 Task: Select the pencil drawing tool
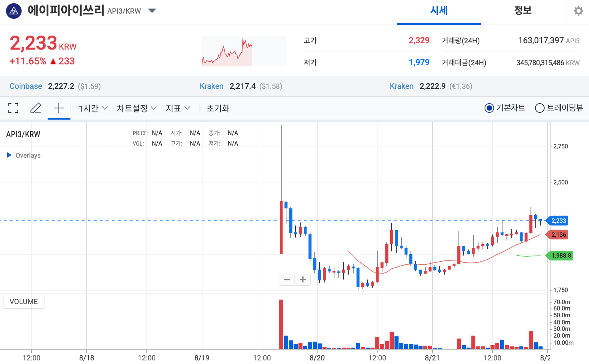(x=36, y=108)
